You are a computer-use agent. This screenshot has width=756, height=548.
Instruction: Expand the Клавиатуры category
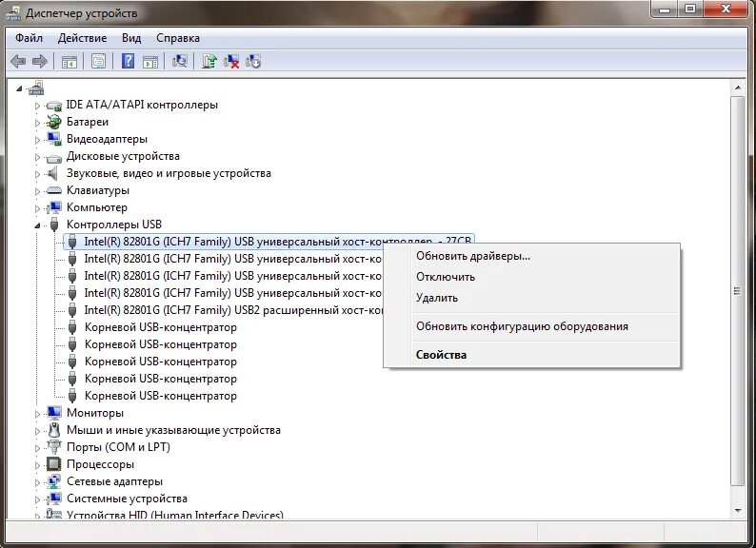click(37, 191)
